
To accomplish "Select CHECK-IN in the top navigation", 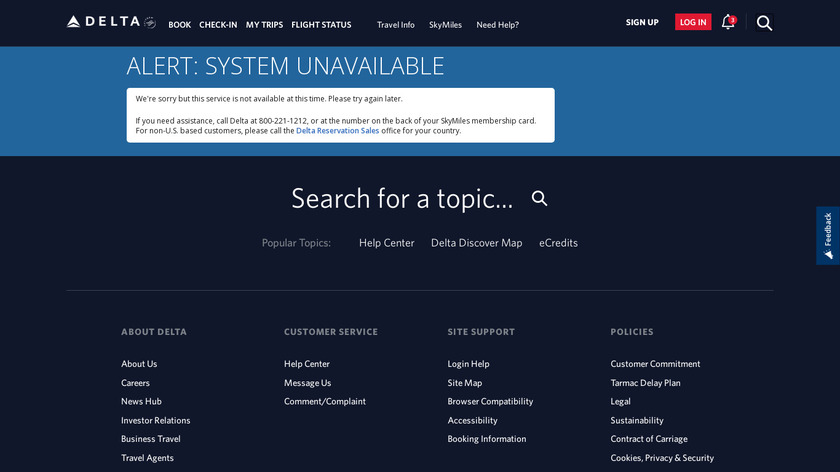I will pos(218,25).
